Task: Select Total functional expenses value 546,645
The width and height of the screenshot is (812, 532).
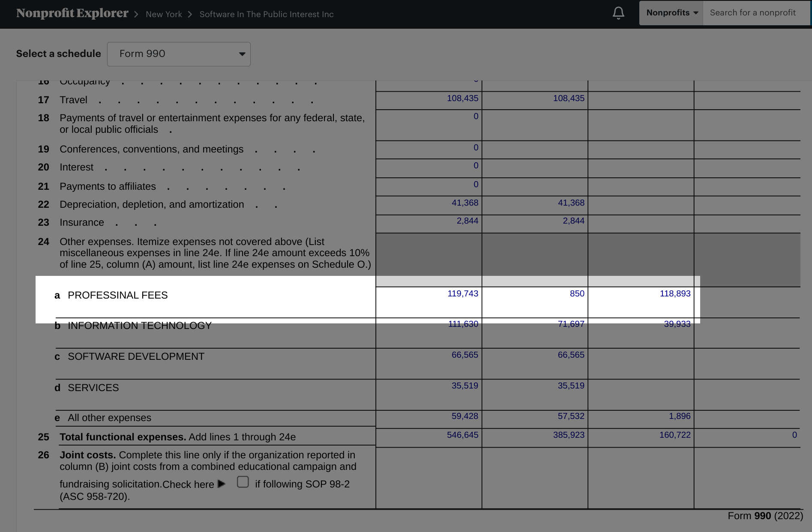Action: pos(462,435)
